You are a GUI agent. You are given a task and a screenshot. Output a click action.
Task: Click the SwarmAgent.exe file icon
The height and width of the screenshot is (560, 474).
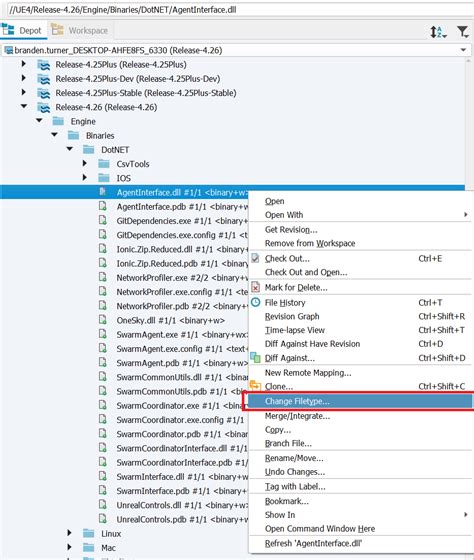(x=103, y=334)
